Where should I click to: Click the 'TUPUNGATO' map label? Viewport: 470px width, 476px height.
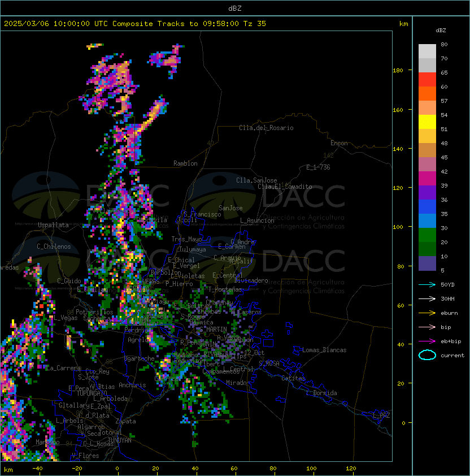[92, 393]
